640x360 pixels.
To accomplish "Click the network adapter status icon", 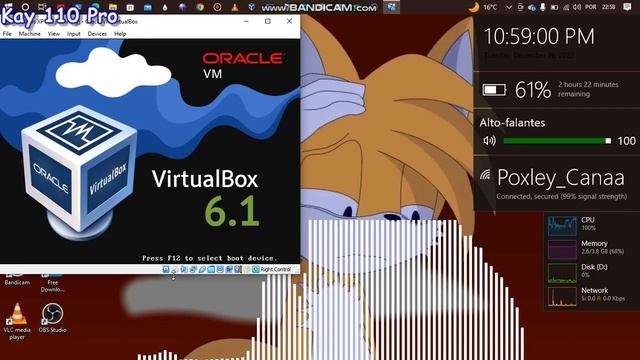I will click(193, 269).
